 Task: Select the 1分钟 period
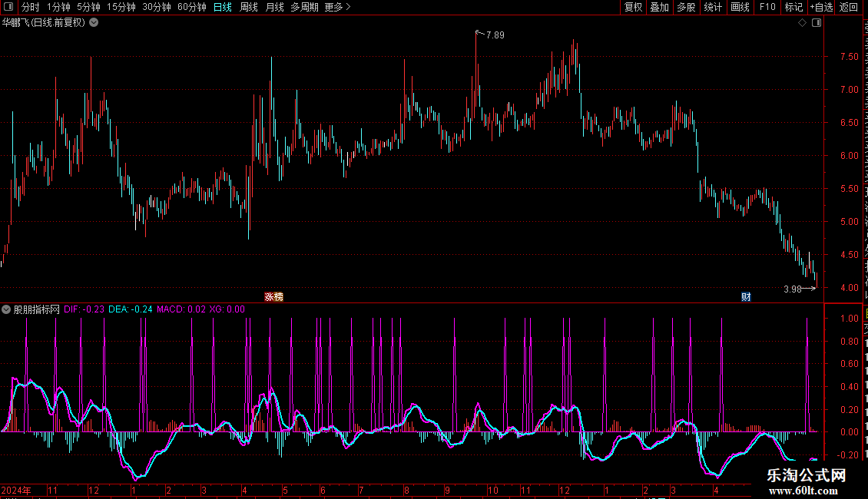point(58,7)
